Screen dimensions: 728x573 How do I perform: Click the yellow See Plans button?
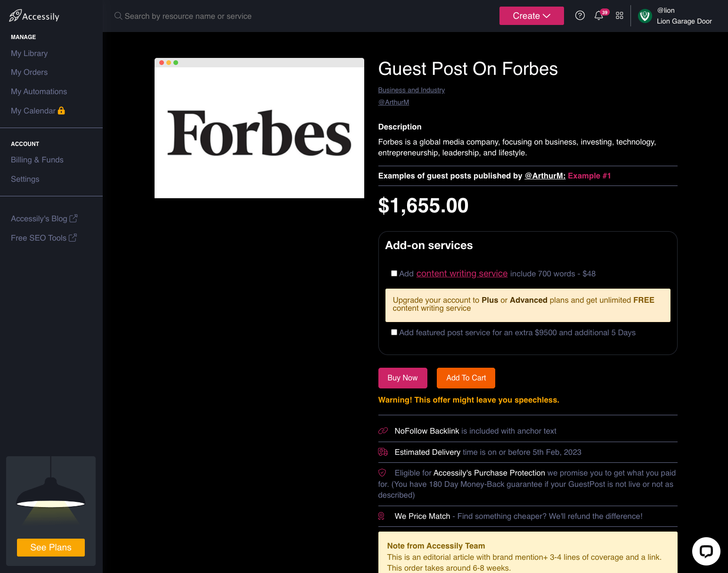tap(50, 547)
